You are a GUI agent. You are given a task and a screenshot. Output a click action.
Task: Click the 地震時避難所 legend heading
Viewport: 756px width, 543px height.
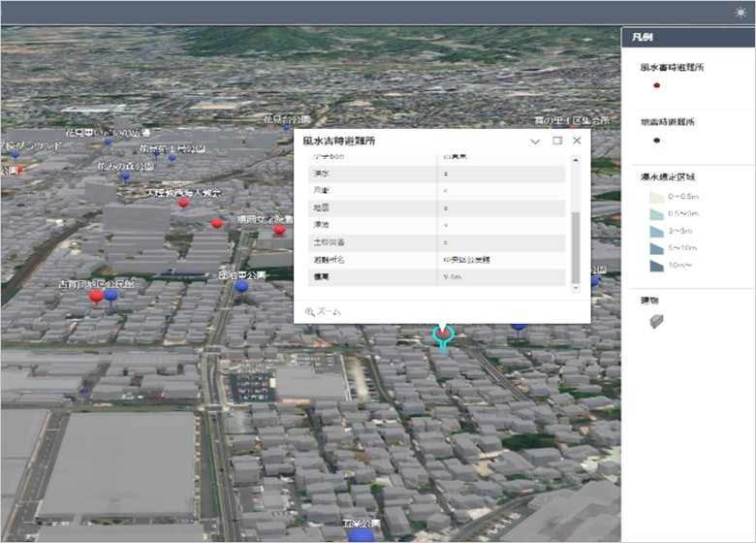pos(667,122)
